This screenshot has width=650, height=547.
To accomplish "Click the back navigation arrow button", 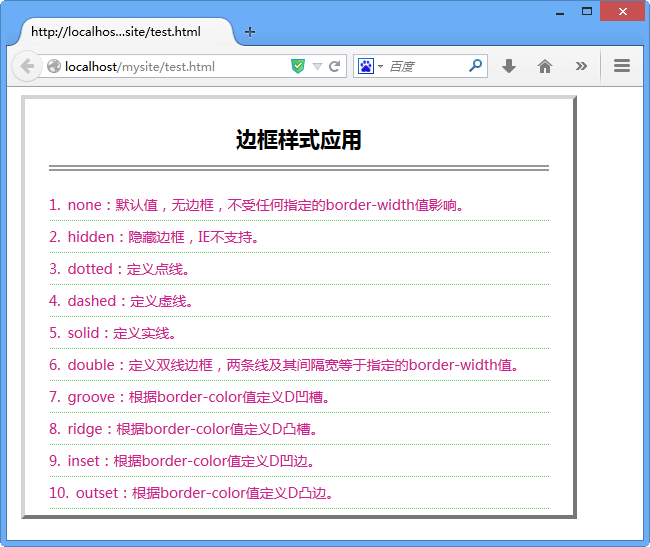I will coord(25,67).
